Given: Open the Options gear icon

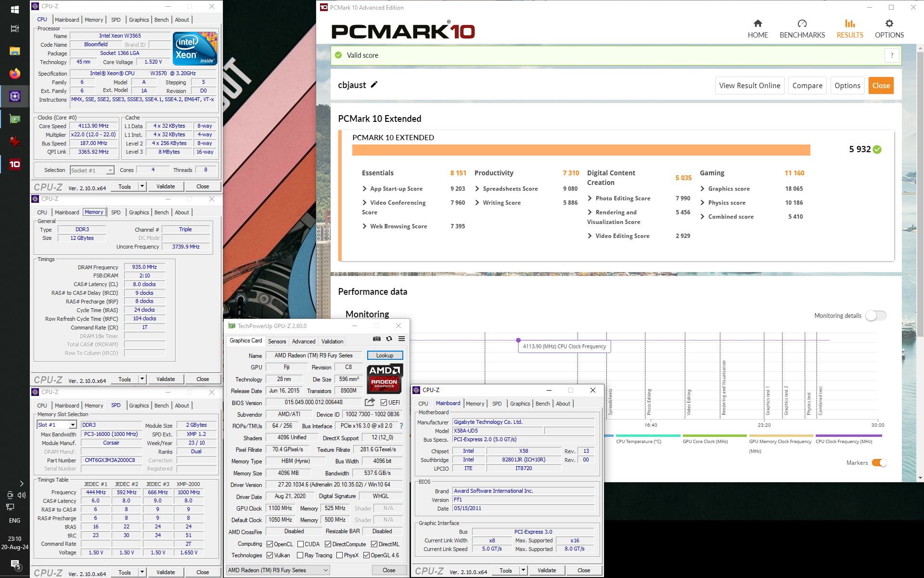Looking at the screenshot, I should coord(889,24).
